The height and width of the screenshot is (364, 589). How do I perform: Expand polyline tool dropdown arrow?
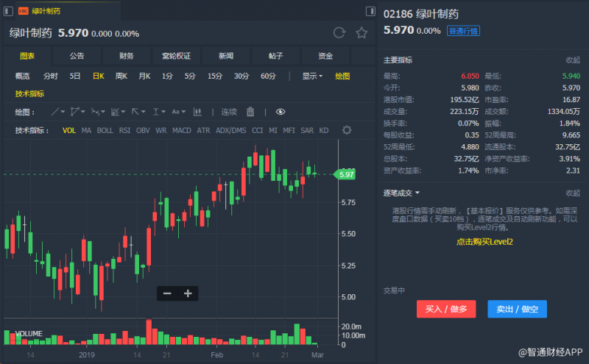pyautogui.click(x=83, y=112)
